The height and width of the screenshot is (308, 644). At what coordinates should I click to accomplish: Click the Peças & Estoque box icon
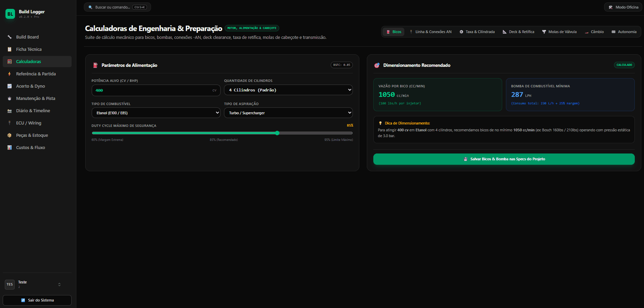click(x=10, y=135)
